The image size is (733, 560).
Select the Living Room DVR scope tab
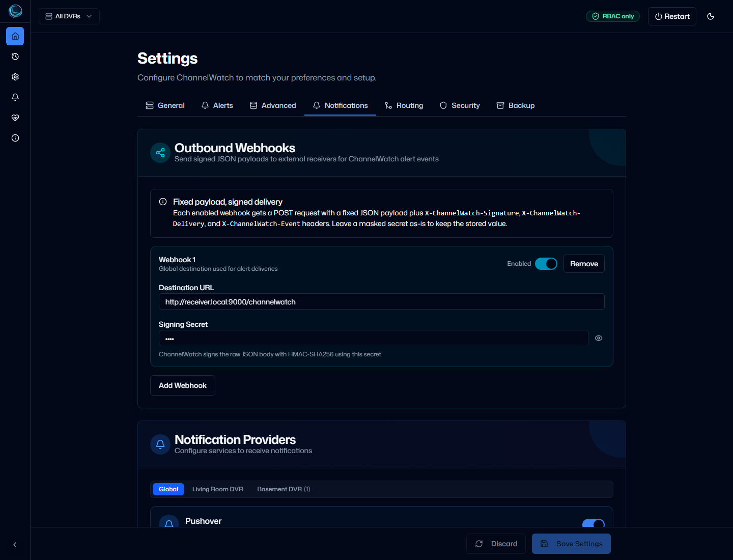click(x=217, y=489)
